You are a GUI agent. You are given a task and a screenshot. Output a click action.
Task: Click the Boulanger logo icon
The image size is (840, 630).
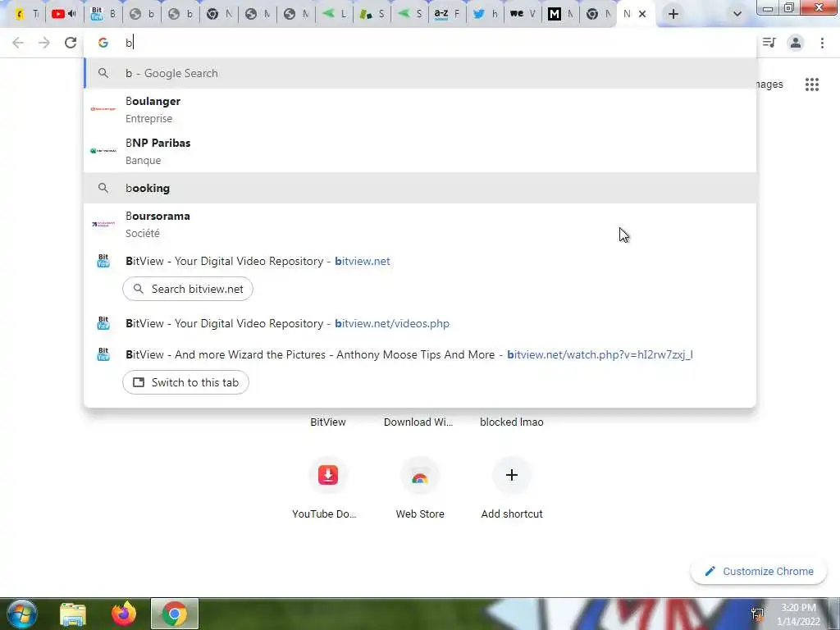pyautogui.click(x=103, y=109)
